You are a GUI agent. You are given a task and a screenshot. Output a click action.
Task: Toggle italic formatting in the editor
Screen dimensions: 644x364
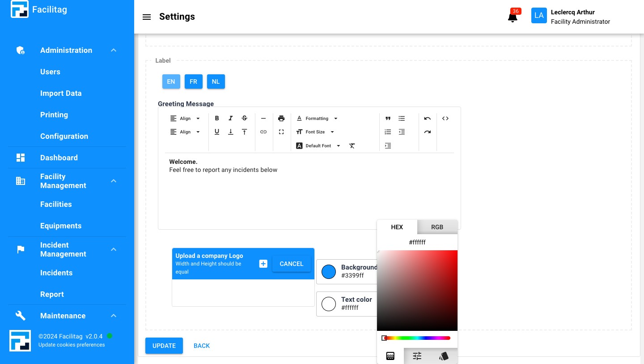click(231, 118)
